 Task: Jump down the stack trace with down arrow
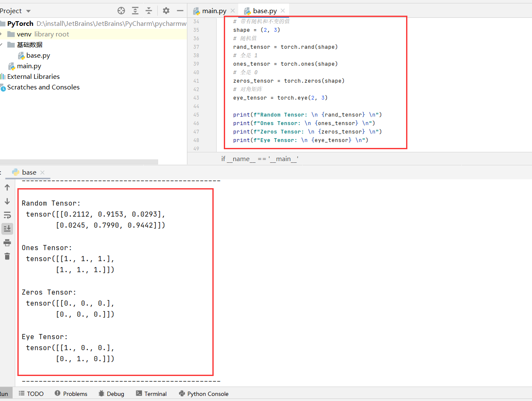7,201
